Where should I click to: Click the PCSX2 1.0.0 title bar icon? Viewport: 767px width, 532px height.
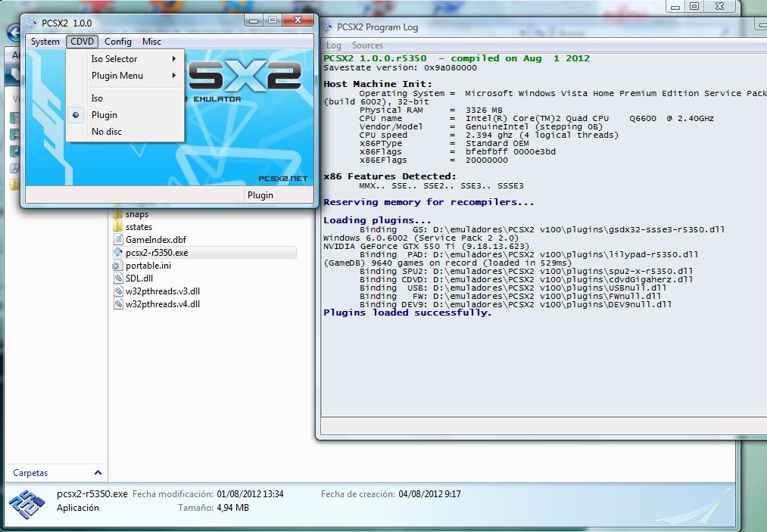[x=31, y=23]
